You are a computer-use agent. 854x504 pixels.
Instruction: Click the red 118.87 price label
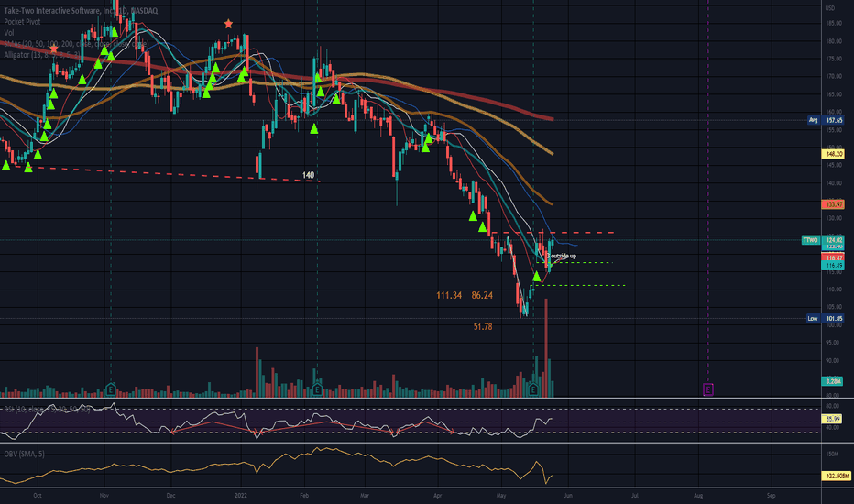[x=833, y=257]
